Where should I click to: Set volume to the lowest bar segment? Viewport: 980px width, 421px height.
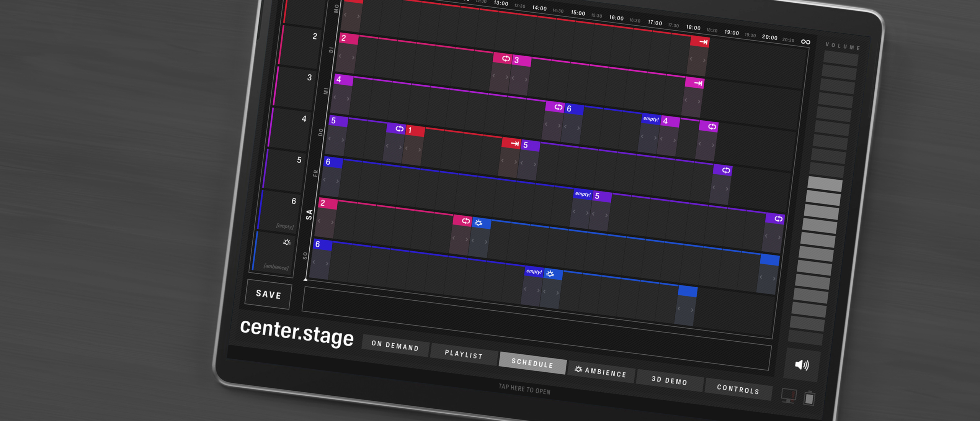pyautogui.click(x=805, y=337)
